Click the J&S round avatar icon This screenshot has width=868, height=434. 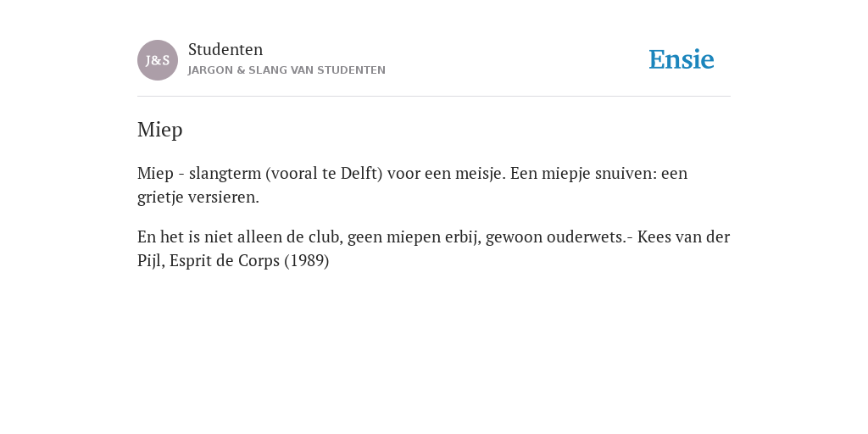point(158,60)
